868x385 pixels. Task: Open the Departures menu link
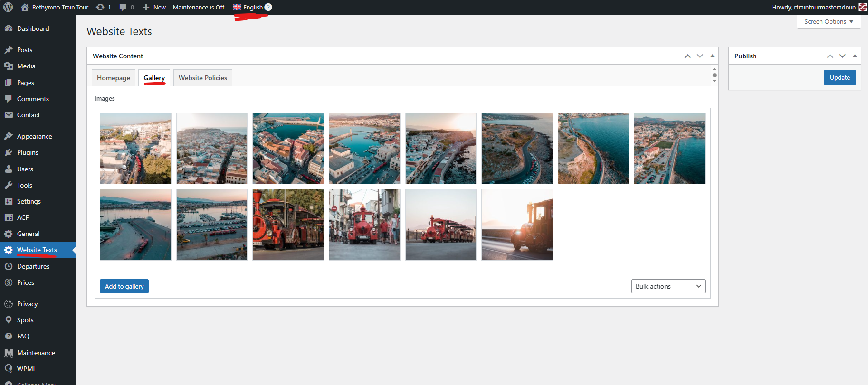click(33, 266)
